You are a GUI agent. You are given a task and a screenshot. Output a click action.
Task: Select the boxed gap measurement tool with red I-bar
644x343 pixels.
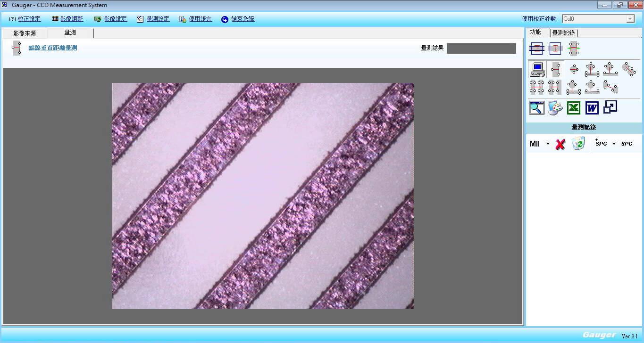click(555, 48)
